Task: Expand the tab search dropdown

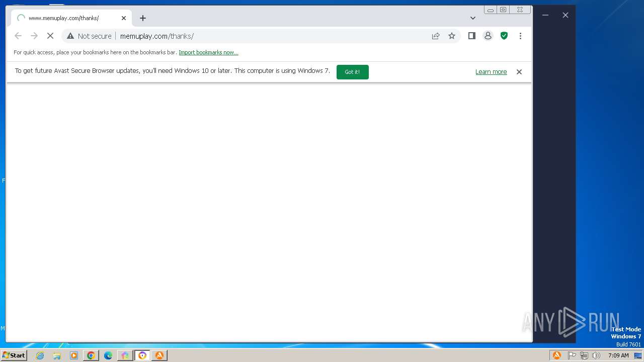Action: (x=473, y=18)
